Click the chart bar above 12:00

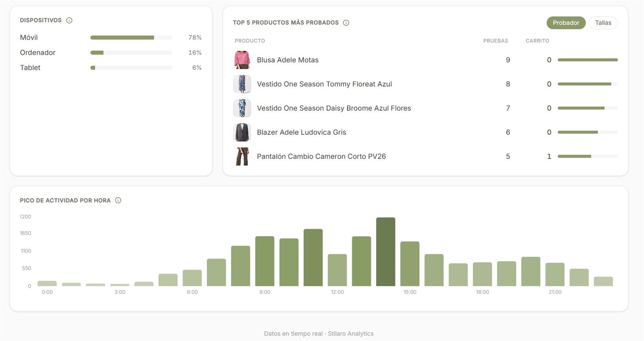pos(337,270)
